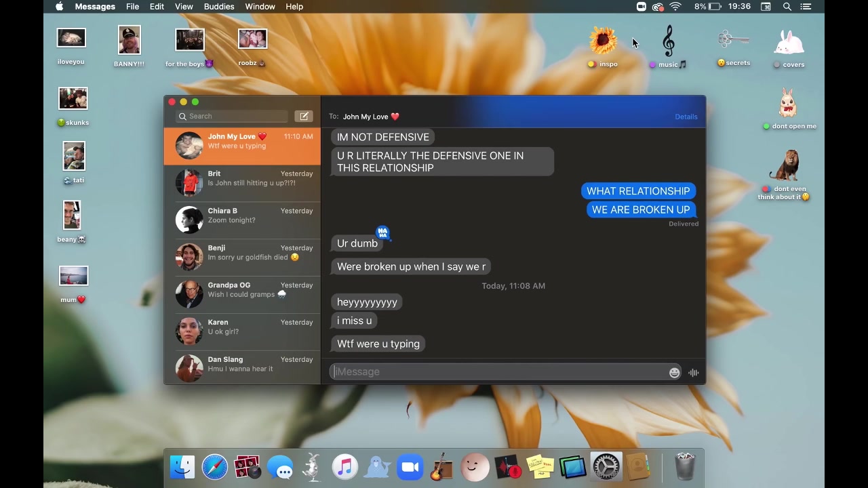Open Zoom from the dock

pos(410,467)
